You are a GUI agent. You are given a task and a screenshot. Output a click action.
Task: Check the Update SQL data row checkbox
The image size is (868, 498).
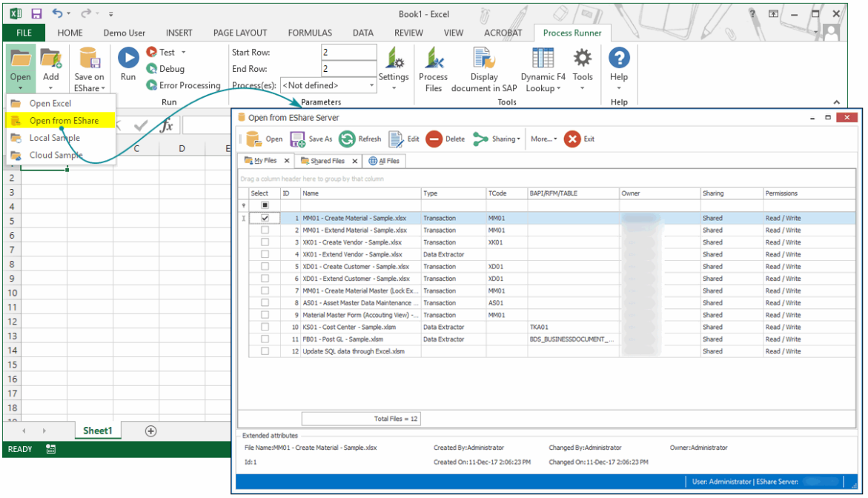[x=265, y=351]
